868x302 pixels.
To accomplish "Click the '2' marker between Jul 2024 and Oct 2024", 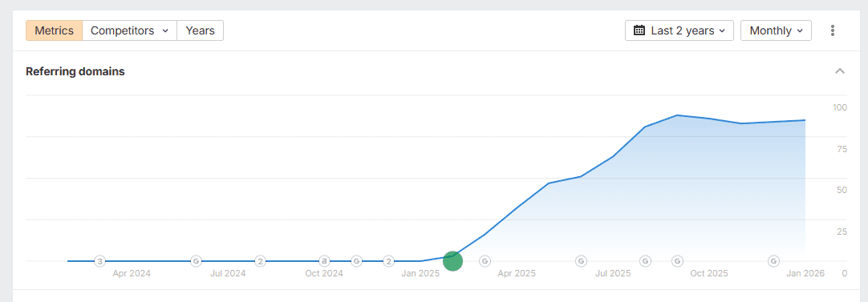I will 260,261.
